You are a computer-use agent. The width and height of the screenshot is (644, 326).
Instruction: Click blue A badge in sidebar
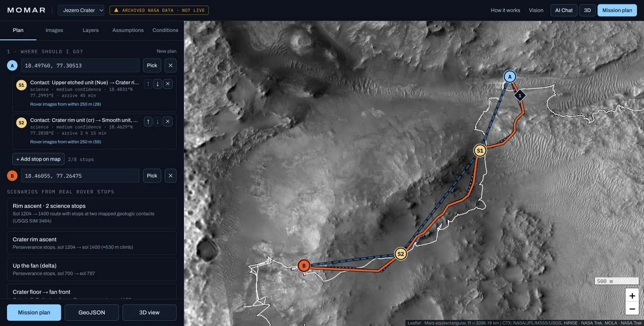pyautogui.click(x=12, y=66)
